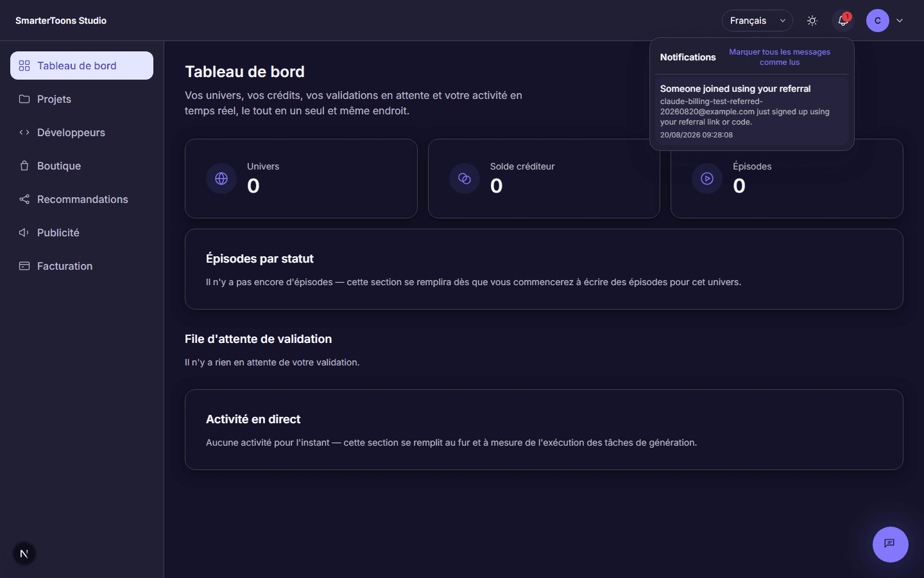Click the Next.js N badge at bottom left

pyautogui.click(x=24, y=554)
